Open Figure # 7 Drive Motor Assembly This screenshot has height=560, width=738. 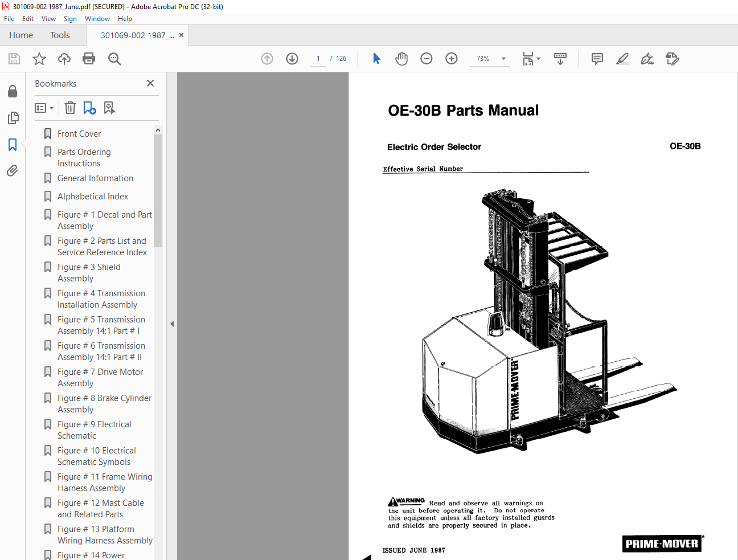pos(100,378)
